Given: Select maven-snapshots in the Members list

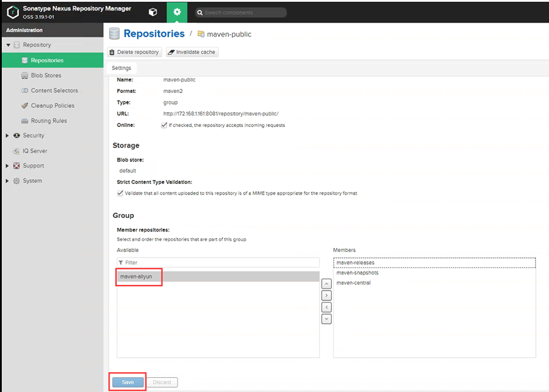Looking at the screenshot, I should [434, 273].
